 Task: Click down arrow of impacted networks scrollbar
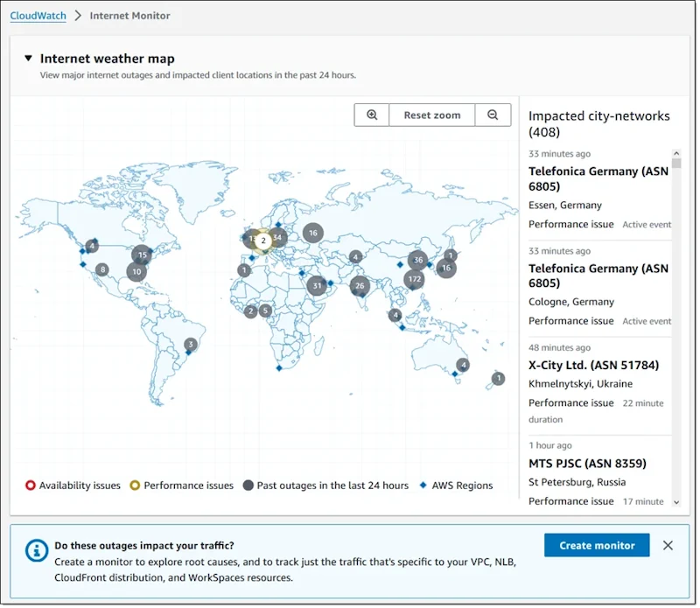point(676,502)
